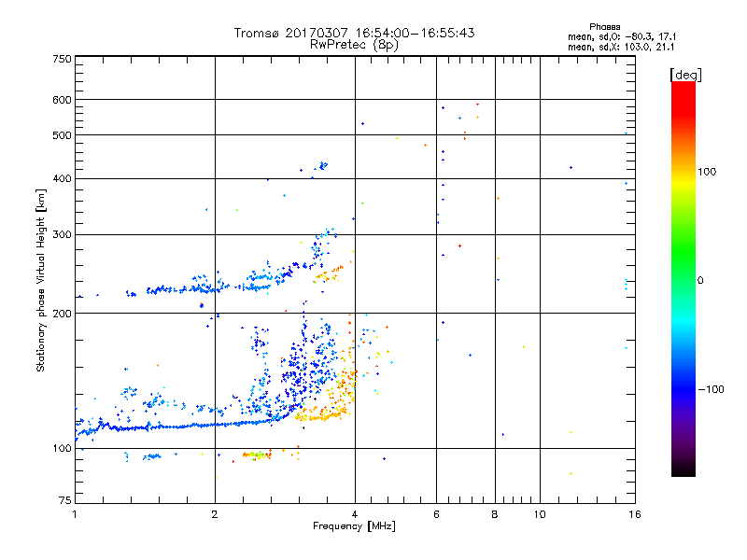Click the orange-green echo cluster below 100 km
The height and width of the screenshot is (560, 747).
tap(256, 455)
